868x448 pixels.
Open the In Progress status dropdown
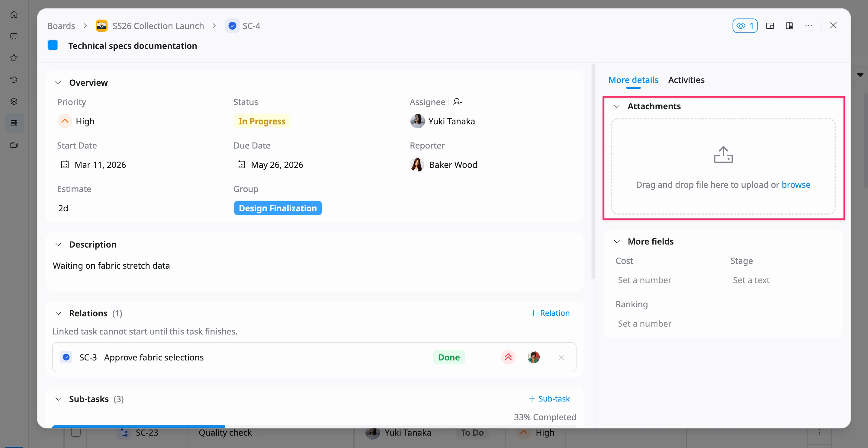[x=262, y=121]
